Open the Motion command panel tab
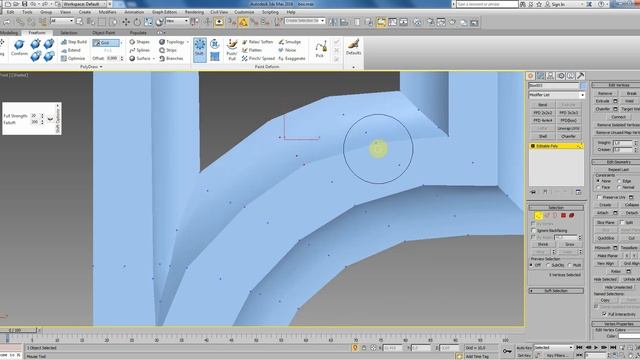Screen dimensions: 640x360 [560, 76]
